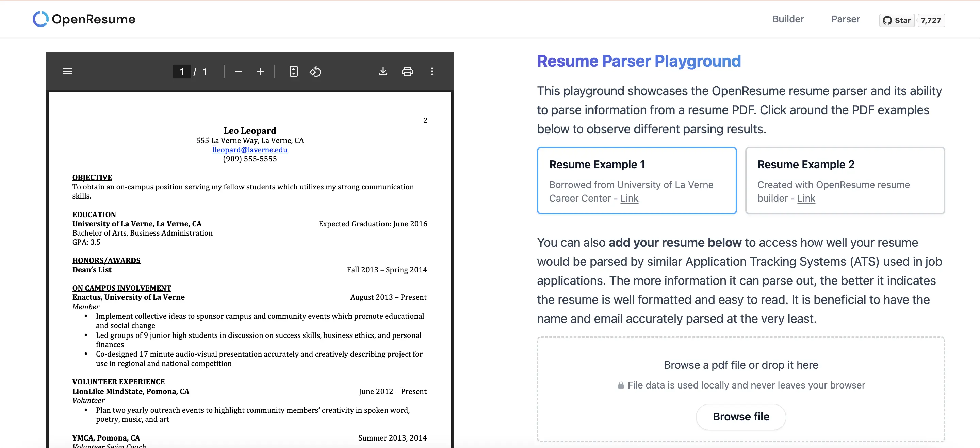Open the 7,727 stargazers count link
This screenshot has height=448, width=980.
tap(931, 20)
